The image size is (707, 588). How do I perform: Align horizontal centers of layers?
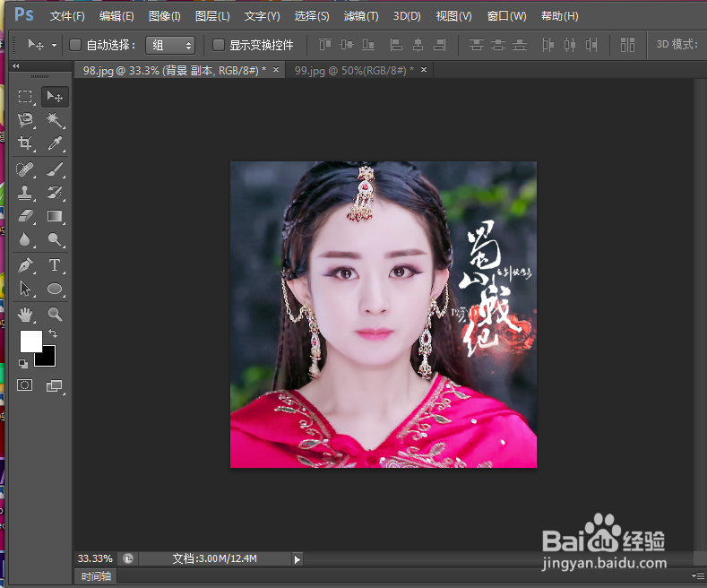click(x=418, y=44)
